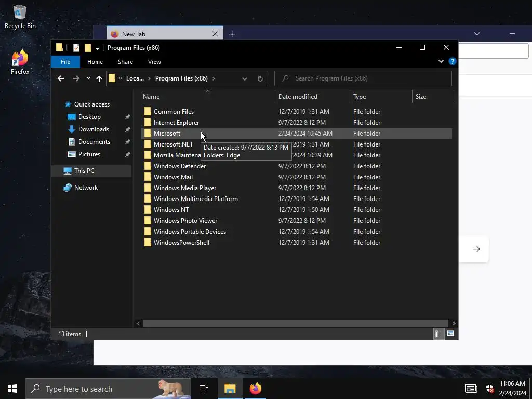Open Firefox List all tabs dropdown
The image size is (532, 399).
tap(477, 34)
